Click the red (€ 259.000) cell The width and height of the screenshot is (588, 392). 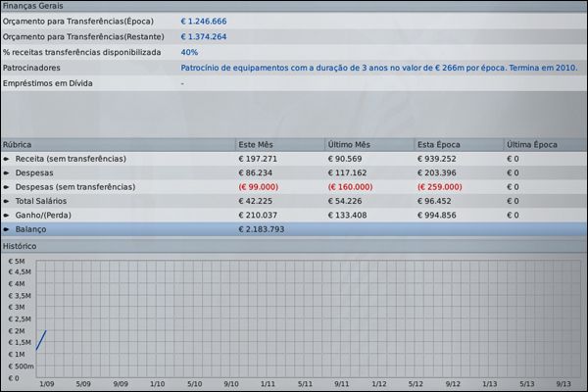440,187
